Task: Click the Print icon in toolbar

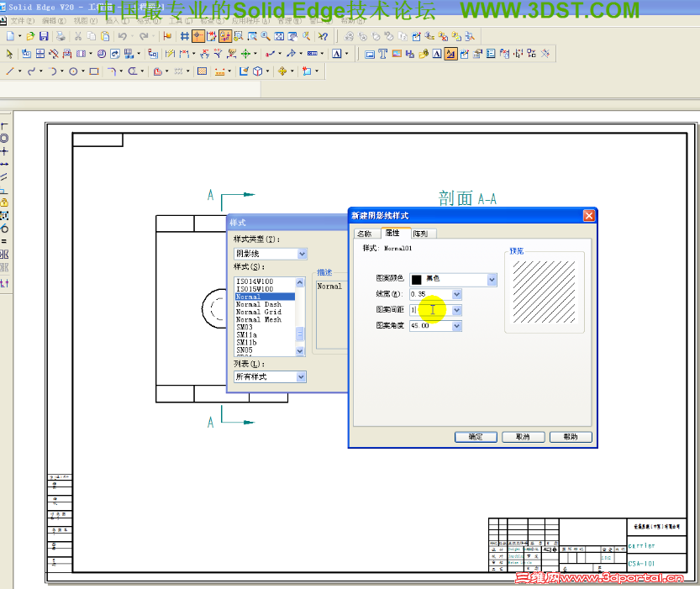Action: coord(61,36)
